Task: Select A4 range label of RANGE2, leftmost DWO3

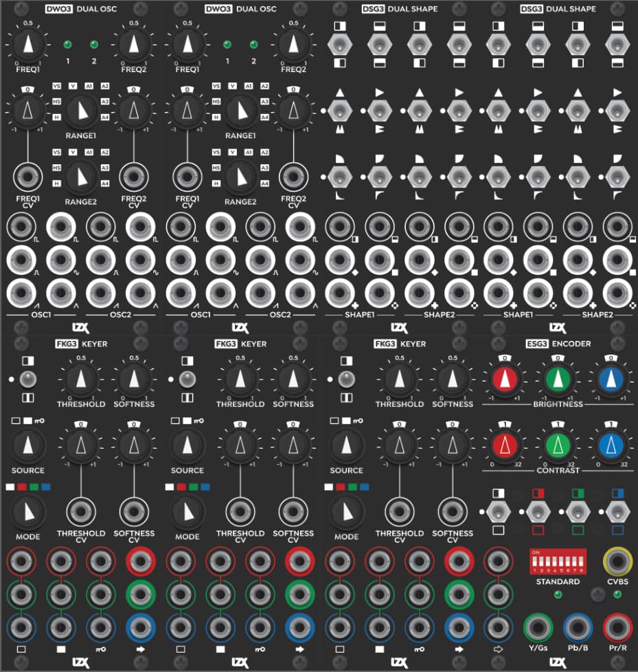Action: [105, 183]
